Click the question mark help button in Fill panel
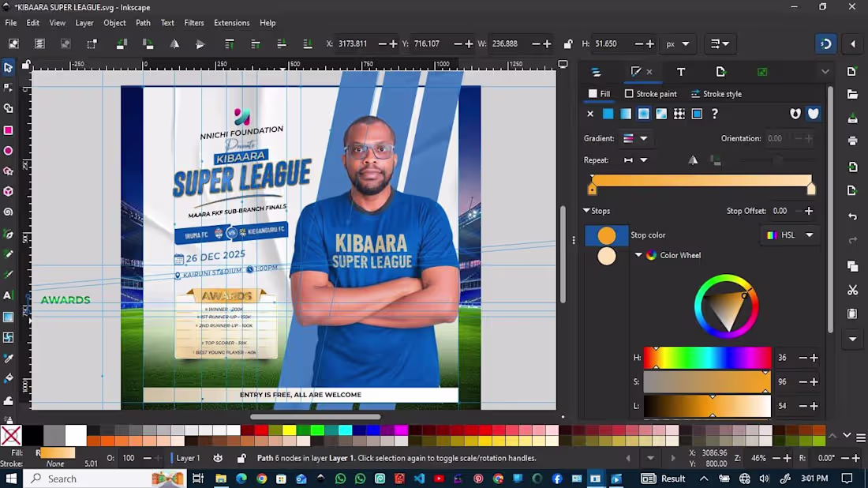Screen dimensions: 868x488 click(715, 114)
